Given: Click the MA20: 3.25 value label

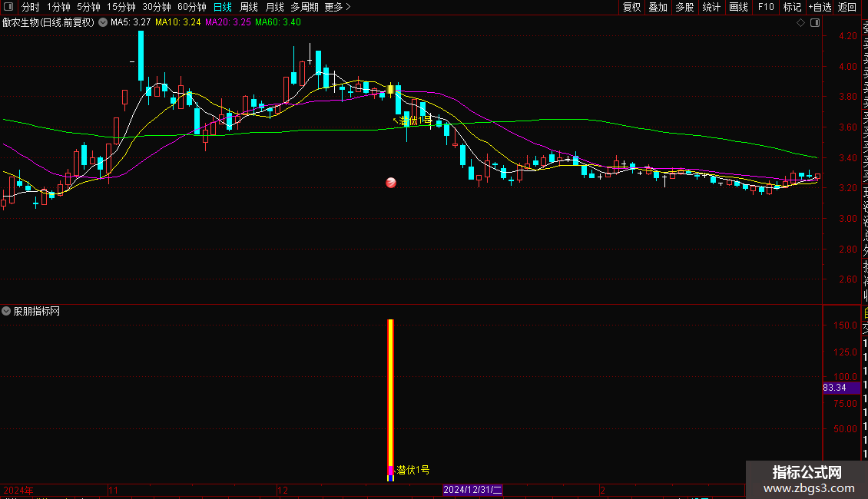Looking at the screenshot, I should (227, 22).
